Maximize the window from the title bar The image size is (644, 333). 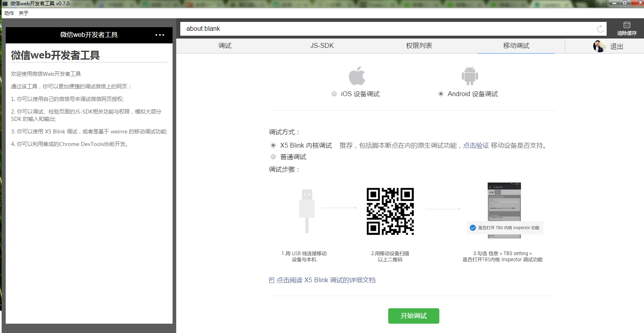pos(625,3)
